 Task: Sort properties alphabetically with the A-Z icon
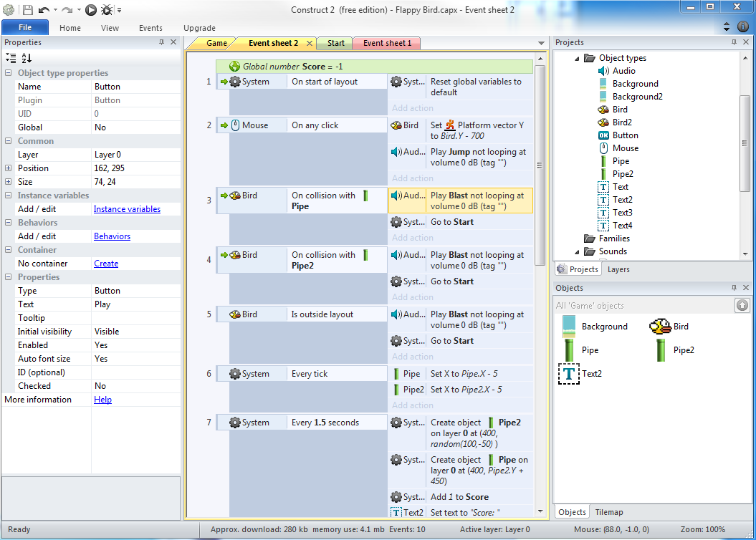[x=27, y=58]
